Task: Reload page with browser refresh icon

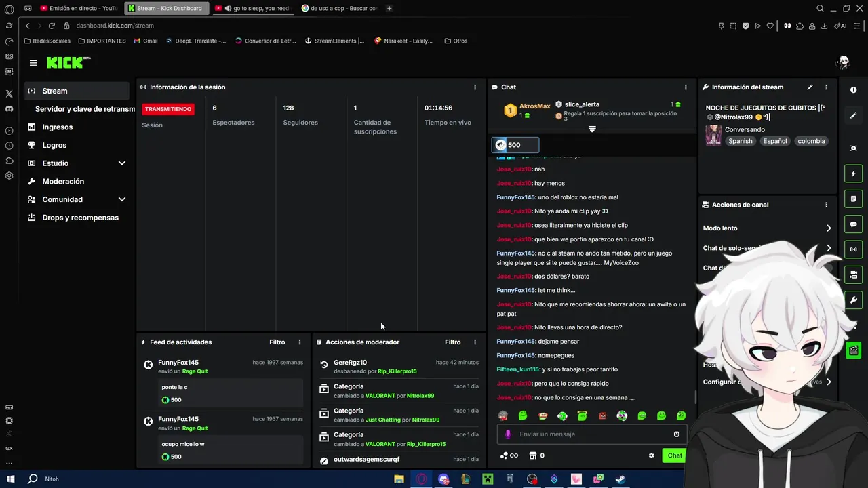Action: (51, 26)
